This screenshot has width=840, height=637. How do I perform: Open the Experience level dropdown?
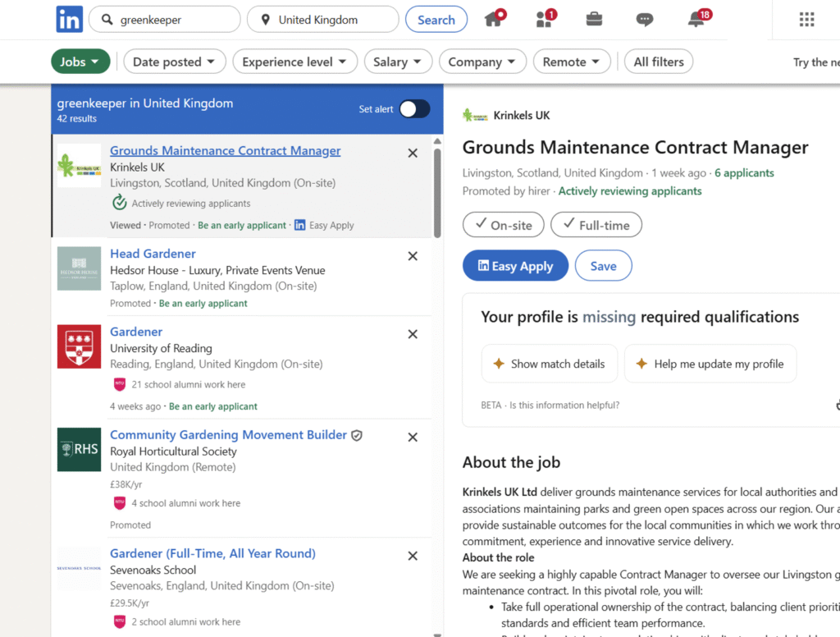pyautogui.click(x=295, y=62)
